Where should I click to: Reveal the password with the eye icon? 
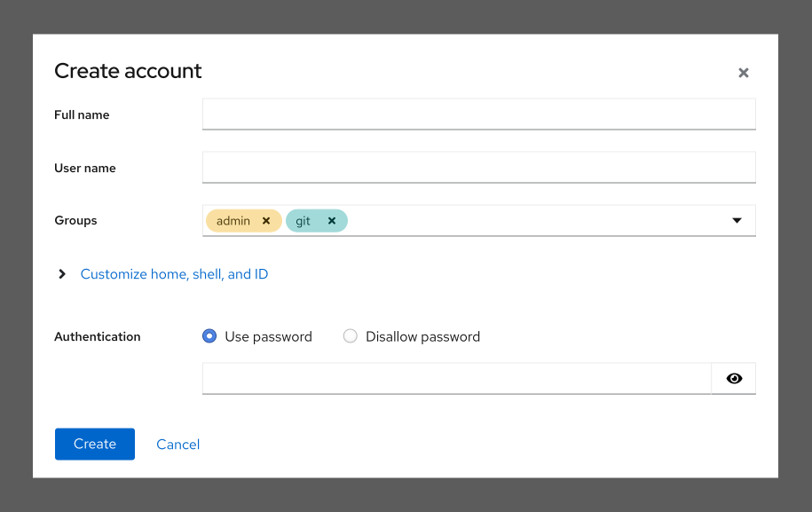pos(733,378)
